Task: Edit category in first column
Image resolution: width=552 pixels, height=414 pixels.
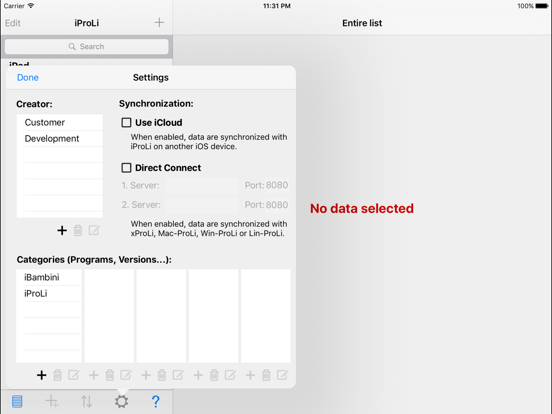Action: pos(74,375)
